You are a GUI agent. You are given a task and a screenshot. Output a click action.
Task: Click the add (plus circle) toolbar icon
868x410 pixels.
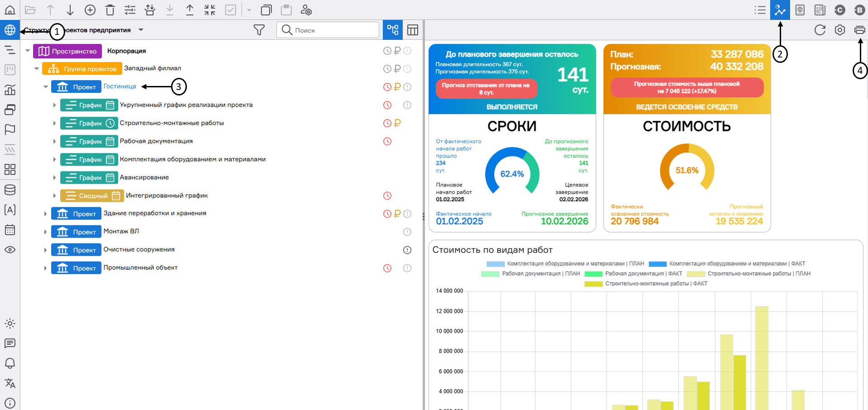tap(90, 10)
